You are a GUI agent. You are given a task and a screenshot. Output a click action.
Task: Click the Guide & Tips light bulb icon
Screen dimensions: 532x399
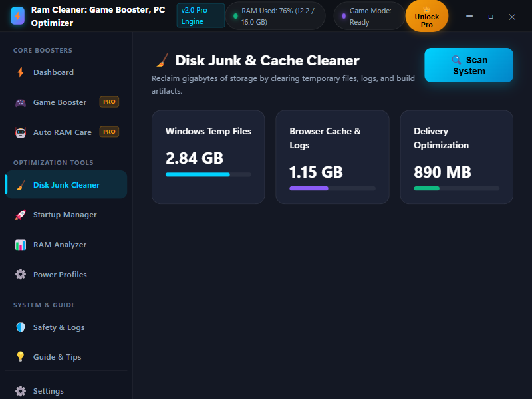click(21, 357)
